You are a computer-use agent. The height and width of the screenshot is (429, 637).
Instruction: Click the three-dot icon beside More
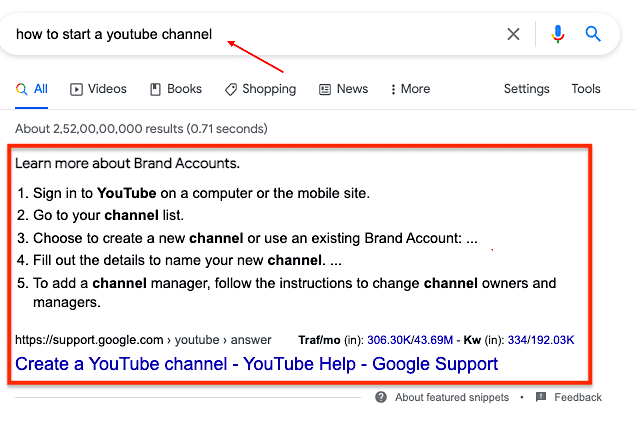coord(393,89)
